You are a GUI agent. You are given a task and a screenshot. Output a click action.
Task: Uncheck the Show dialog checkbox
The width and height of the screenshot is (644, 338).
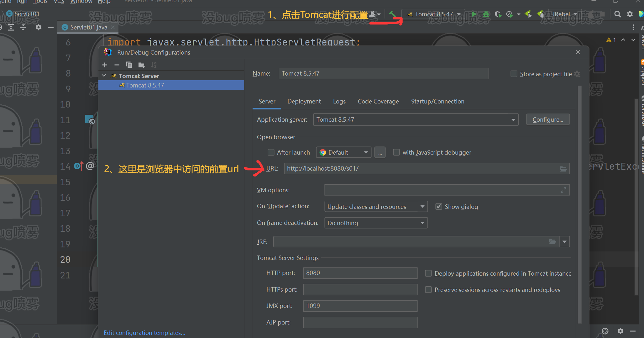click(439, 207)
